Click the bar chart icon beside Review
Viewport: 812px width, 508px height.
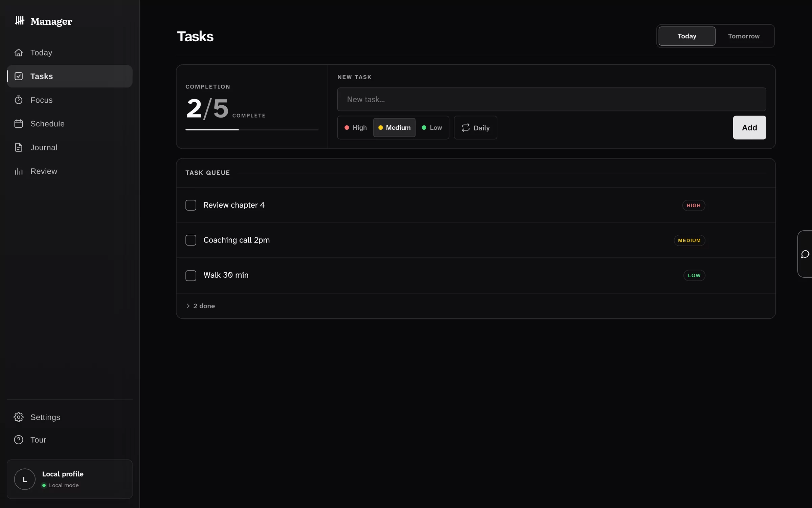[19, 171]
